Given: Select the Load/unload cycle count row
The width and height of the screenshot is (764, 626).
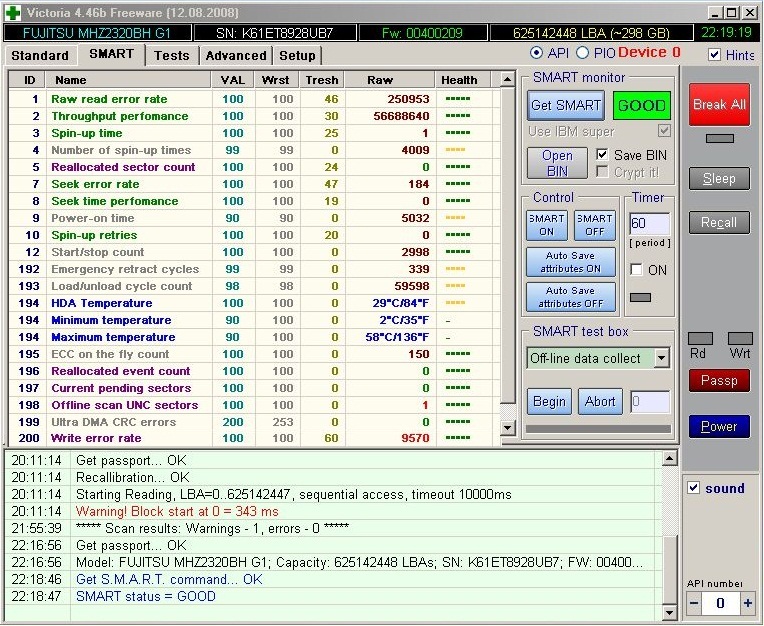Looking at the screenshot, I should [253, 286].
